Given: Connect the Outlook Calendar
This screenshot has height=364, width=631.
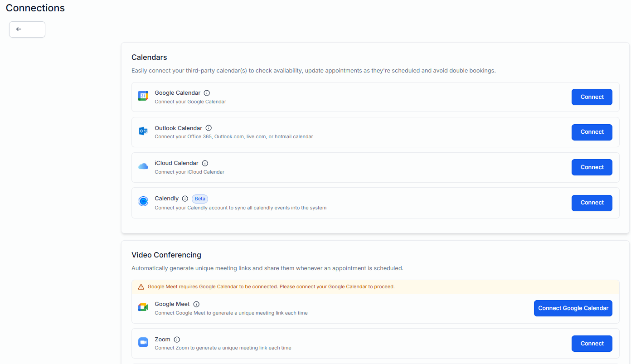Looking at the screenshot, I should click(x=592, y=132).
